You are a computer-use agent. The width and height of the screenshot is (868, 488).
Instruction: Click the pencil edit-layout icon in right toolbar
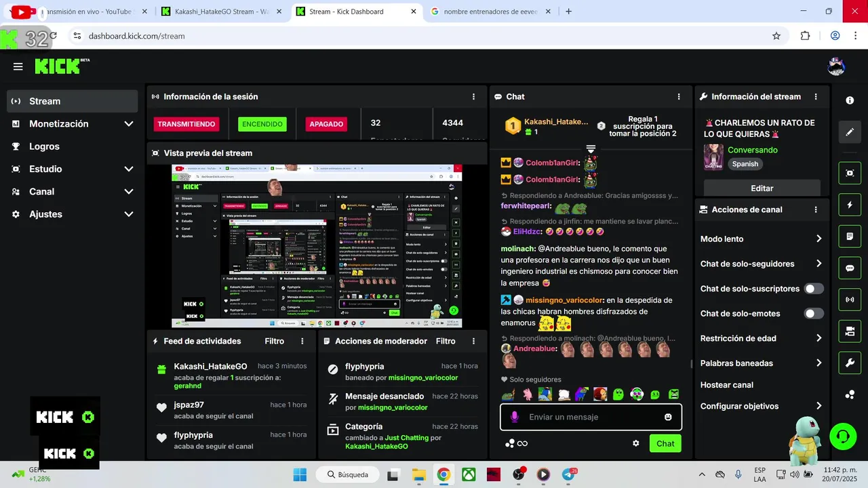850,132
